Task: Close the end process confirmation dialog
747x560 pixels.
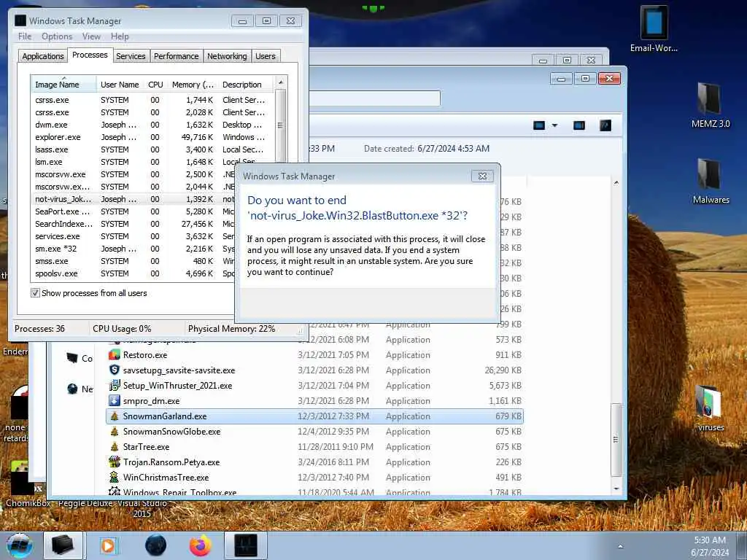Action: pyautogui.click(x=482, y=176)
